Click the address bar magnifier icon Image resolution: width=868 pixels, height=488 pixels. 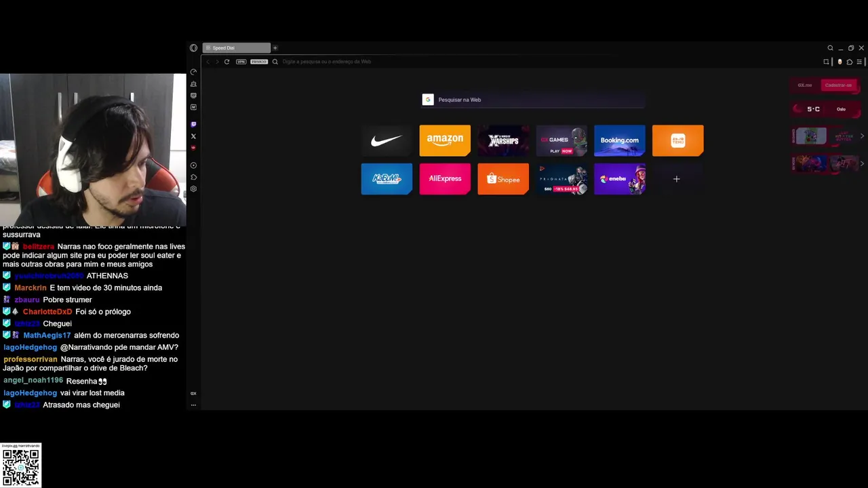275,62
